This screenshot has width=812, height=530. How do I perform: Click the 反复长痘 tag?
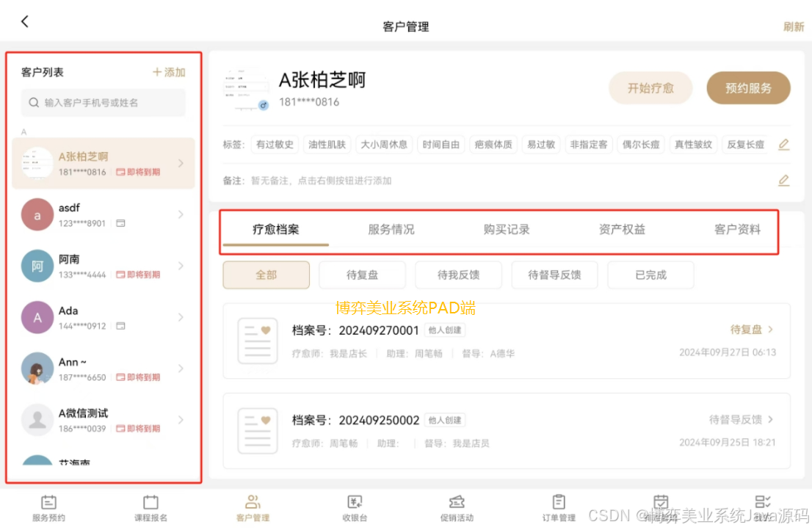(x=746, y=145)
